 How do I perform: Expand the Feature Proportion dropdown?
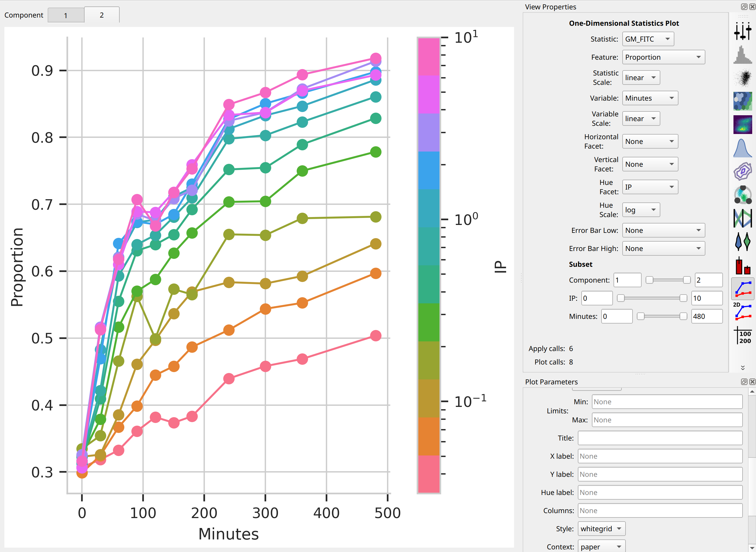click(x=664, y=57)
